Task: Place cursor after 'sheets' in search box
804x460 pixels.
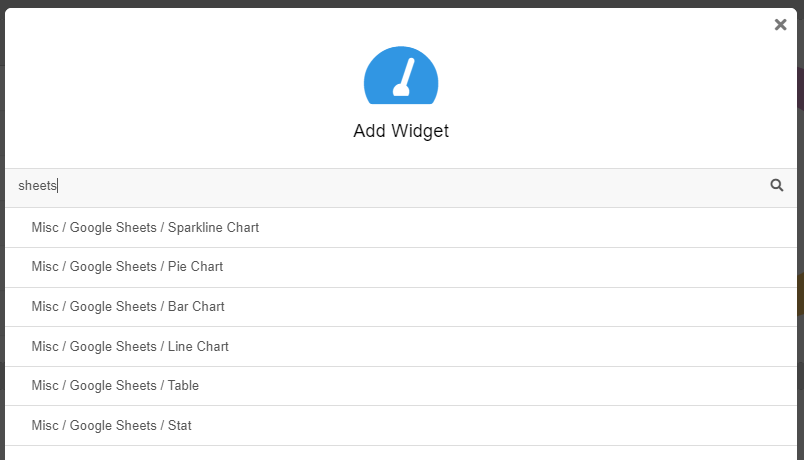Action: [58, 186]
